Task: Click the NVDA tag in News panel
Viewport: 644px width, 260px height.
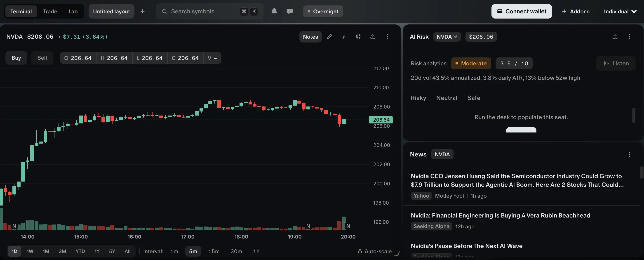Action: point(442,154)
